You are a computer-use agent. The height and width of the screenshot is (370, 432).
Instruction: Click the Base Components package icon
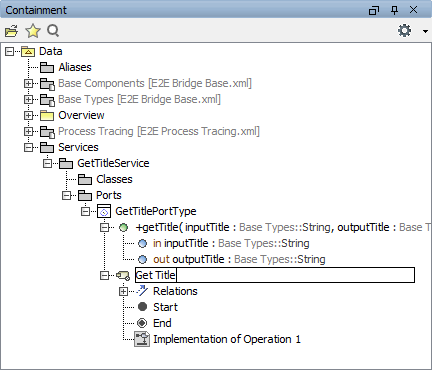tap(47, 84)
